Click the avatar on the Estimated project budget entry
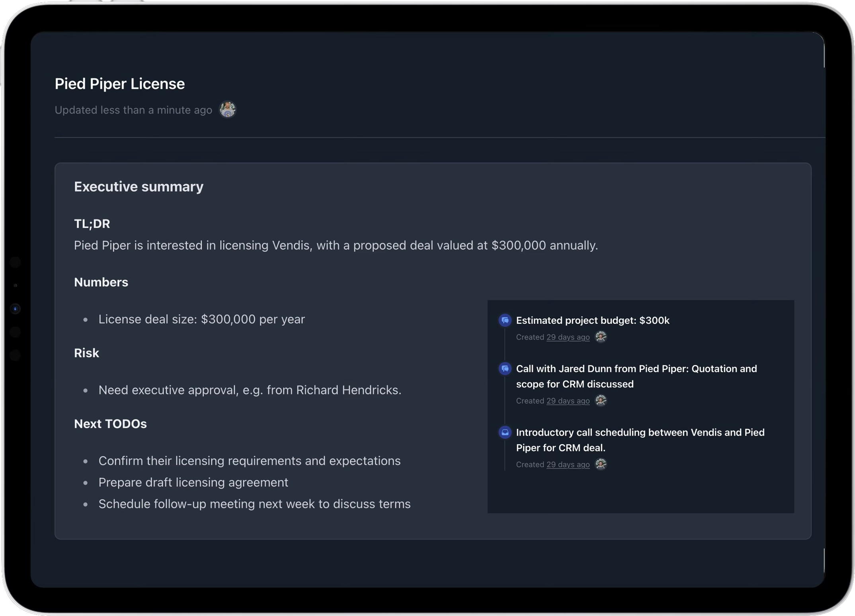The height and width of the screenshot is (616, 855). [x=600, y=337]
